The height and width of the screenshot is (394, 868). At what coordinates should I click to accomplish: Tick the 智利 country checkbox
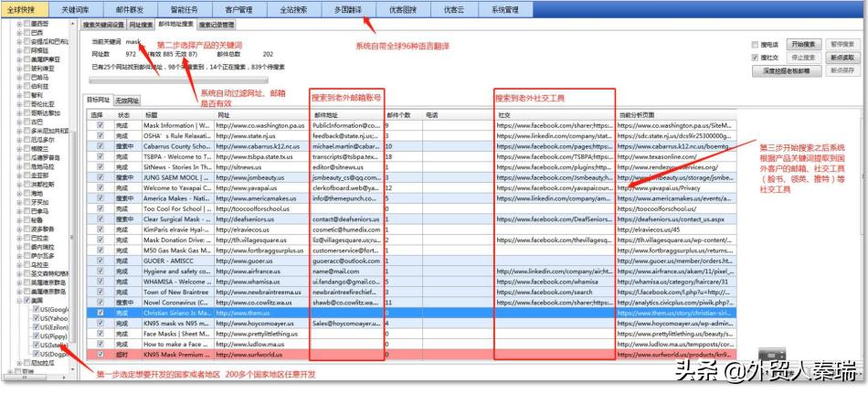[x=27, y=95]
